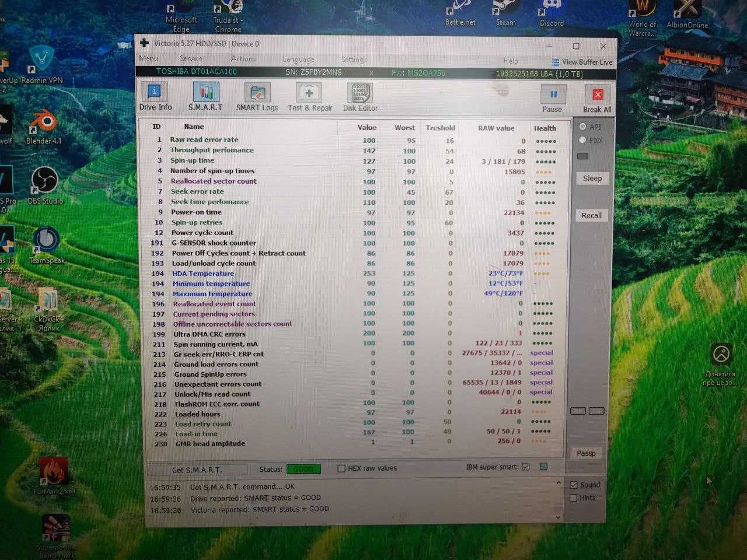Image resolution: width=747 pixels, height=560 pixels.
Task: Click the Get S.M.A.R.T. button
Action: (x=197, y=470)
